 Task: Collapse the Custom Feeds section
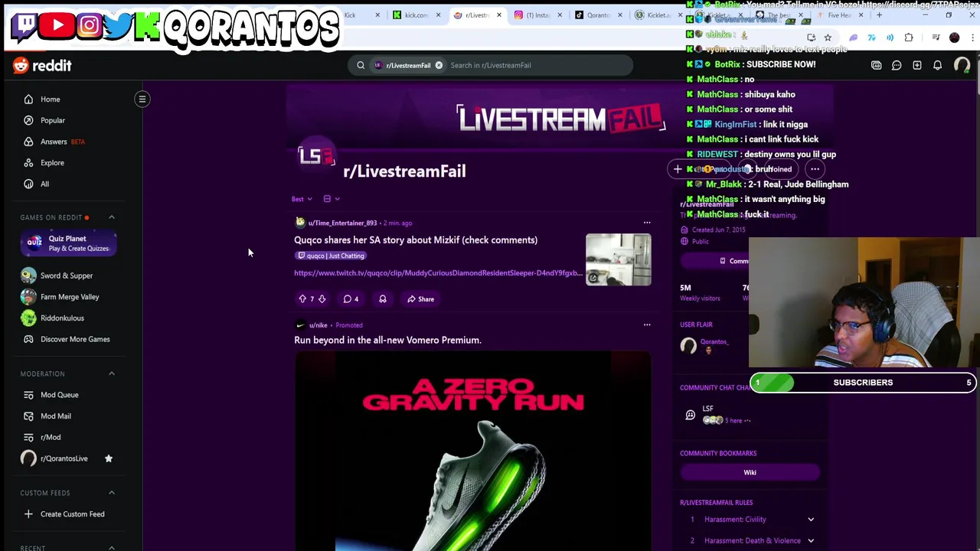111,493
